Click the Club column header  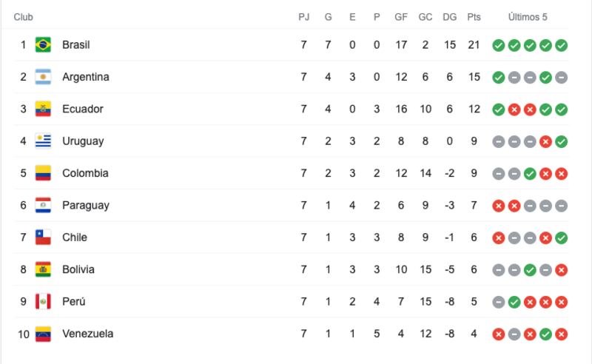point(24,17)
